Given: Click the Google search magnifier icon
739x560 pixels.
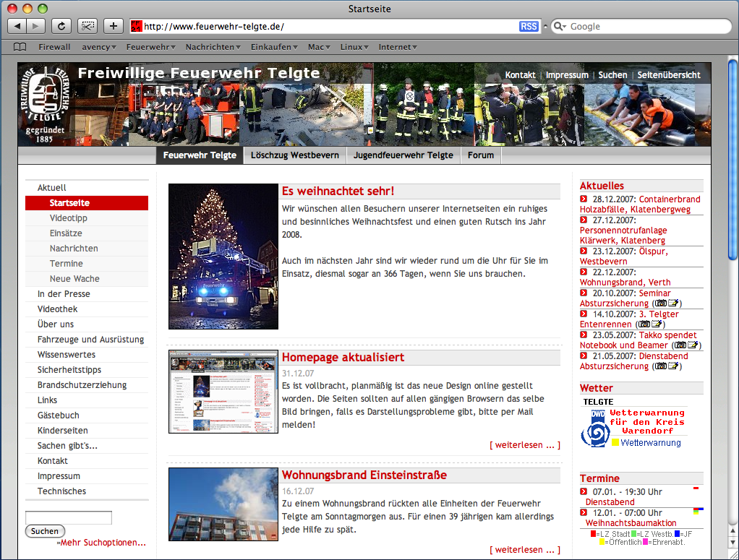Looking at the screenshot, I should click(x=559, y=27).
